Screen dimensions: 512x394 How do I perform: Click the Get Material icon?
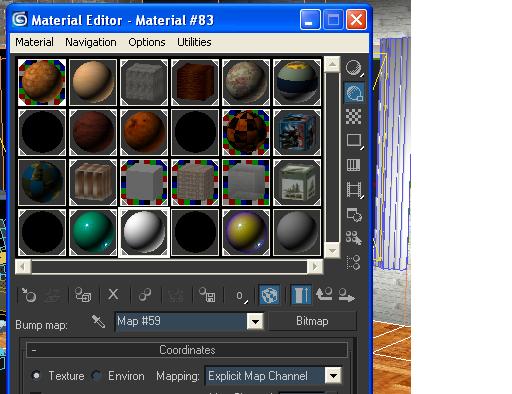(29, 295)
